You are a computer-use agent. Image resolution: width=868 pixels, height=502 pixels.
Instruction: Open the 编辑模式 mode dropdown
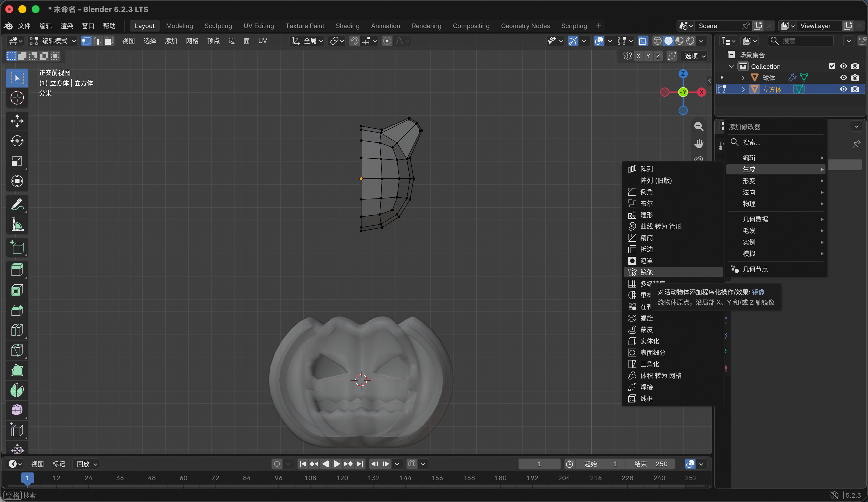[52, 41]
